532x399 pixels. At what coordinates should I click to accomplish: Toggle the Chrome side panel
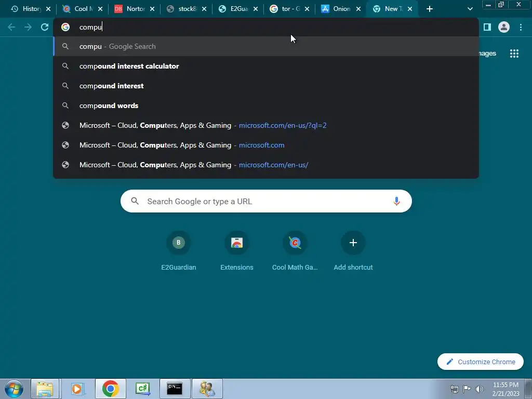[x=487, y=27]
